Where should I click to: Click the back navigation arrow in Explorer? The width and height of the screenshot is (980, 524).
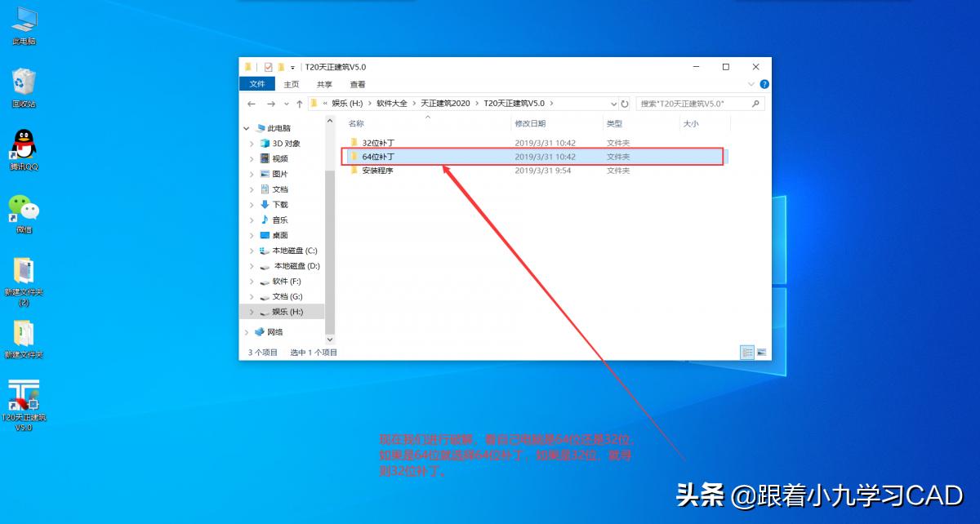252,103
